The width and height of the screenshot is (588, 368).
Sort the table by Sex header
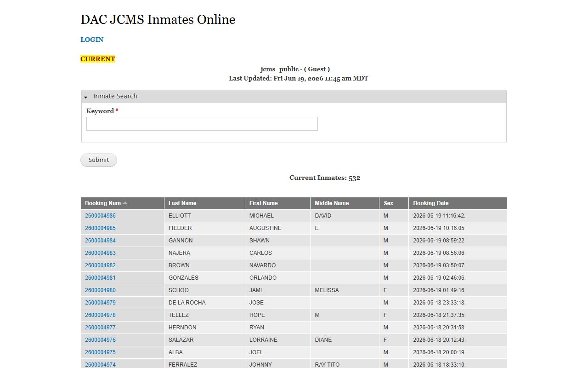tap(389, 203)
